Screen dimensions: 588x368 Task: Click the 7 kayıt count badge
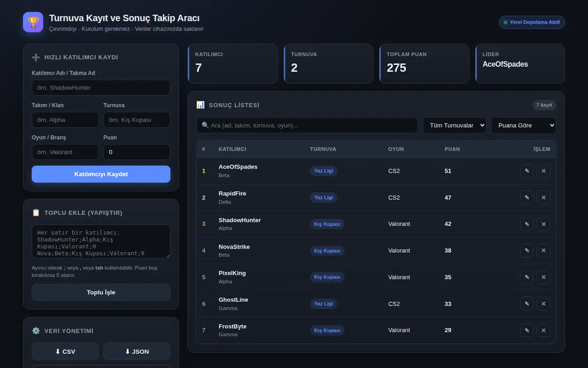point(544,105)
